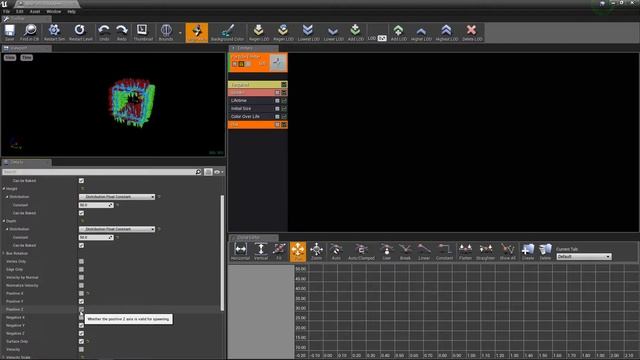Image resolution: width=640 pixels, height=360 pixels.
Task: Click Find in CB toolbar icon
Action: [30, 32]
